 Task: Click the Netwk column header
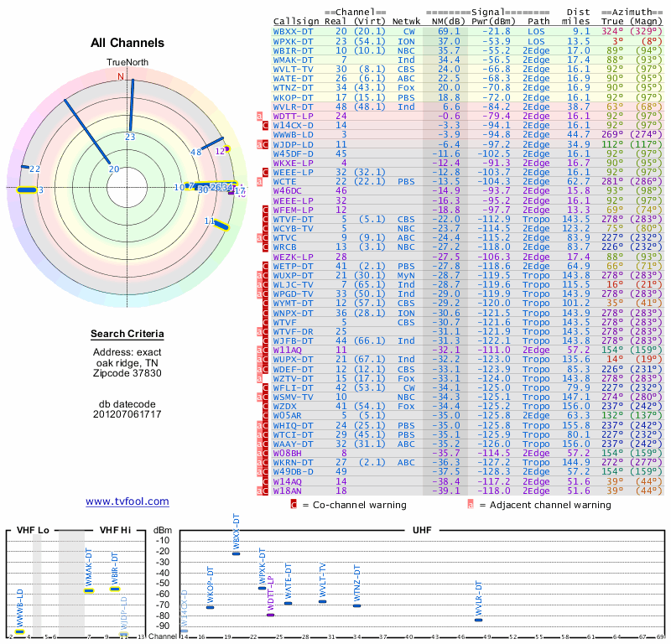406,22
